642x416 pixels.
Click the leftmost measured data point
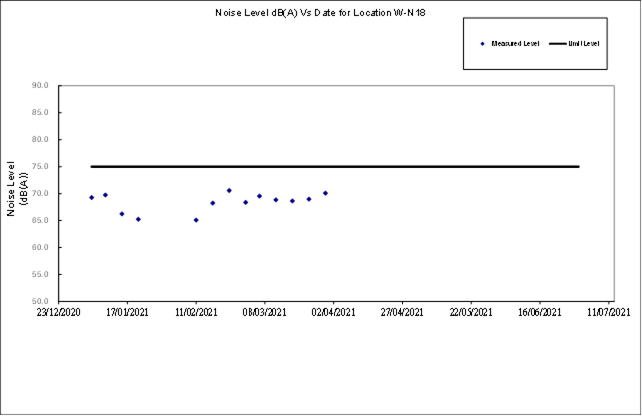pos(91,197)
